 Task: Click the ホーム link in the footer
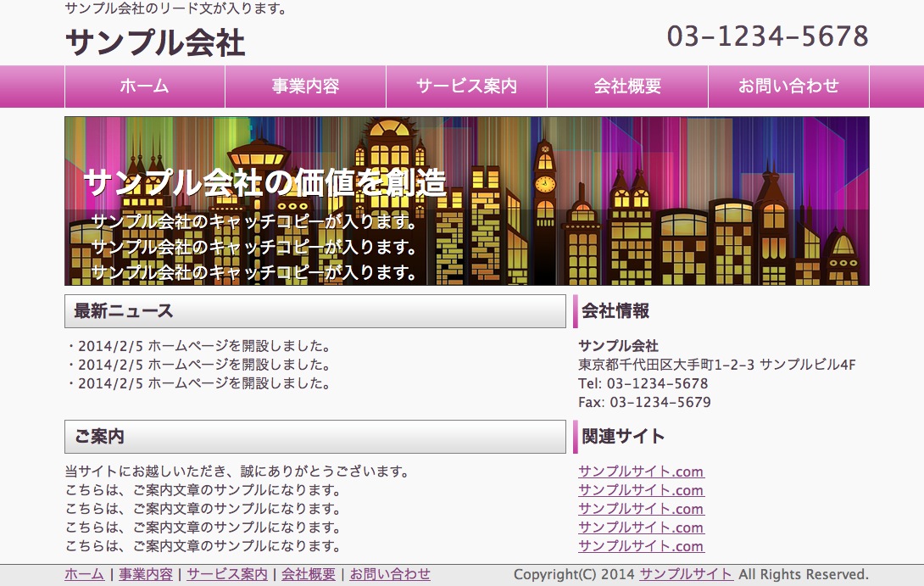click(84, 575)
